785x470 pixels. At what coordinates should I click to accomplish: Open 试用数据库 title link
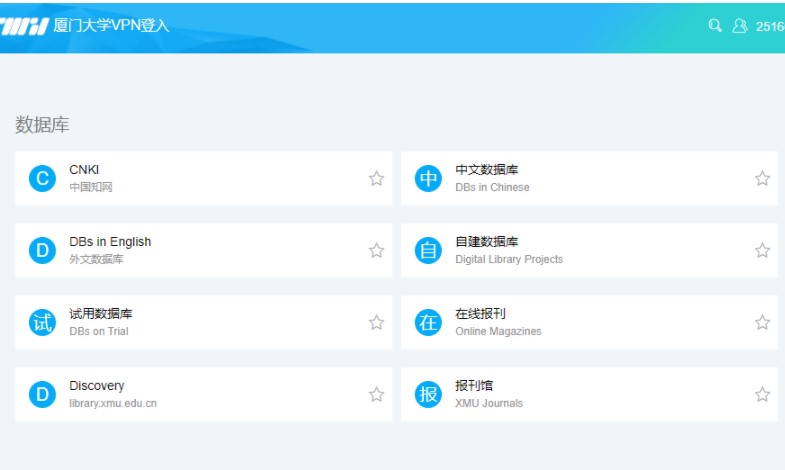click(101, 314)
